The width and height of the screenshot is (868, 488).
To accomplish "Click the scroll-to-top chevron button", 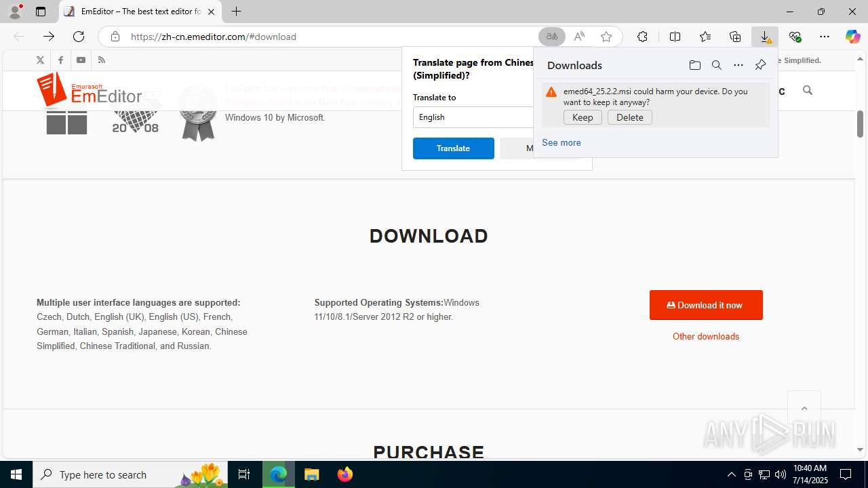I will click(804, 408).
